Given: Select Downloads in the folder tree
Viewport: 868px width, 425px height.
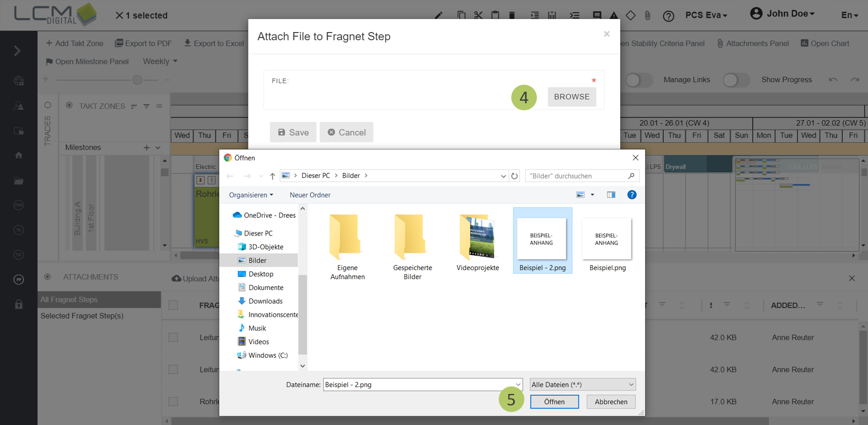Looking at the screenshot, I should (265, 301).
